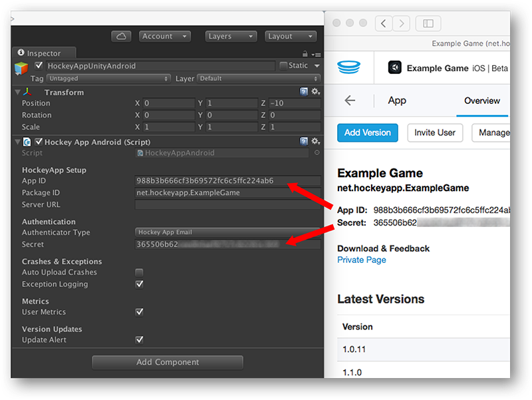Click the App ID input field in Inspector
Image resolution: width=532 pixels, height=400 pixels.
[x=227, y=180]
